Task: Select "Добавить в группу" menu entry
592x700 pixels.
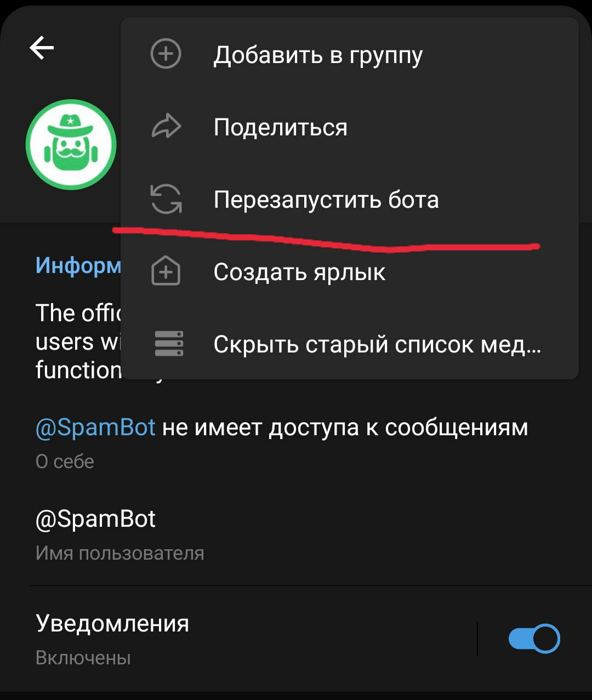Action: (350, 54)
